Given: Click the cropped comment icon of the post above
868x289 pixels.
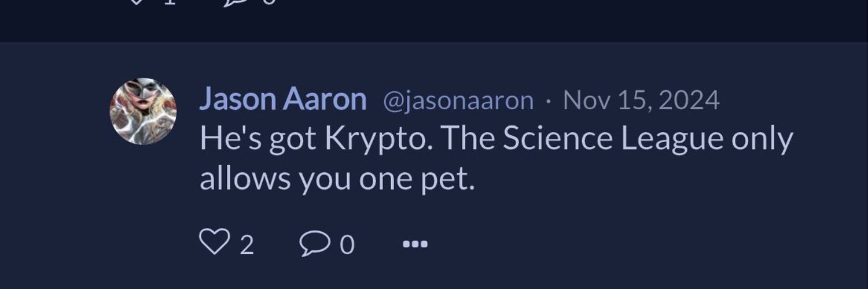Looking at the screenshot, I should pyautogui.click(x=236, y=2).
